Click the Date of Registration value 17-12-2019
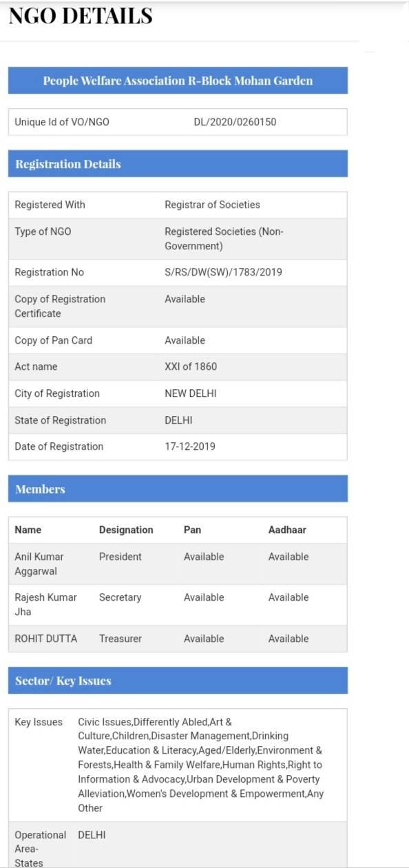The height and width of the screenshot is (868, 409). 190,446
